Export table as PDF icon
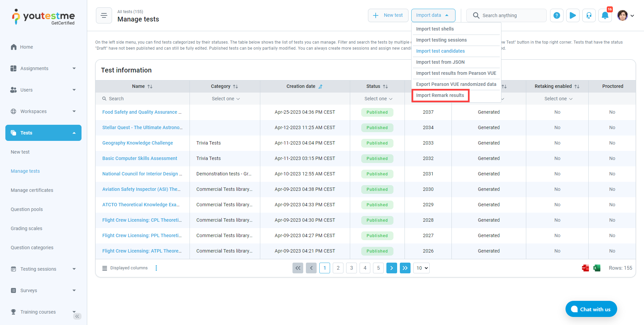This screenshot has height=325, width=644. pos(585,268)
